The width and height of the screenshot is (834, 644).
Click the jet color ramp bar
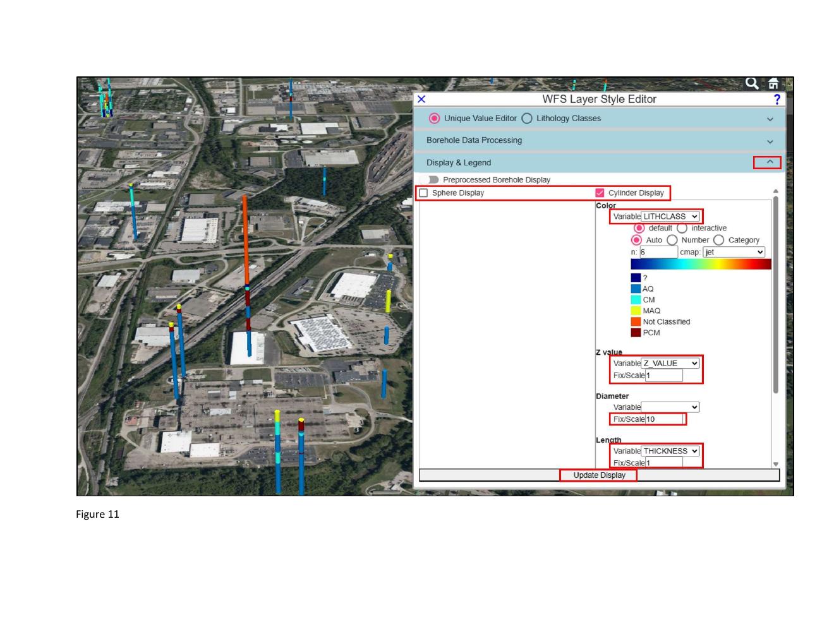pos(701,264)
